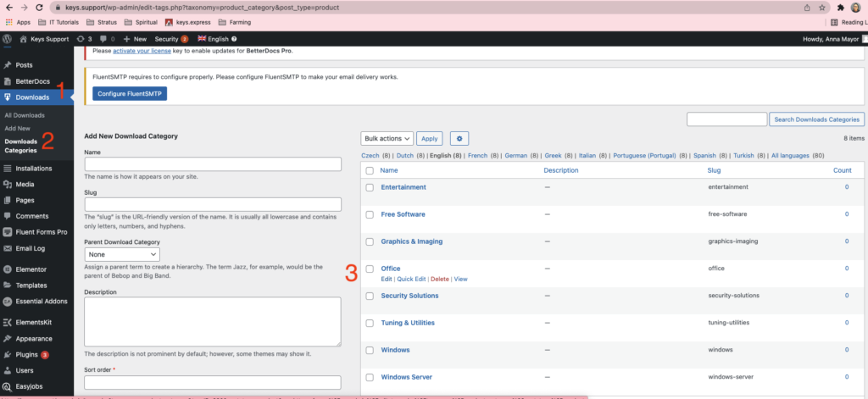
Task: Expand the Parent Download Category dropdown
Action: (122, 254)
